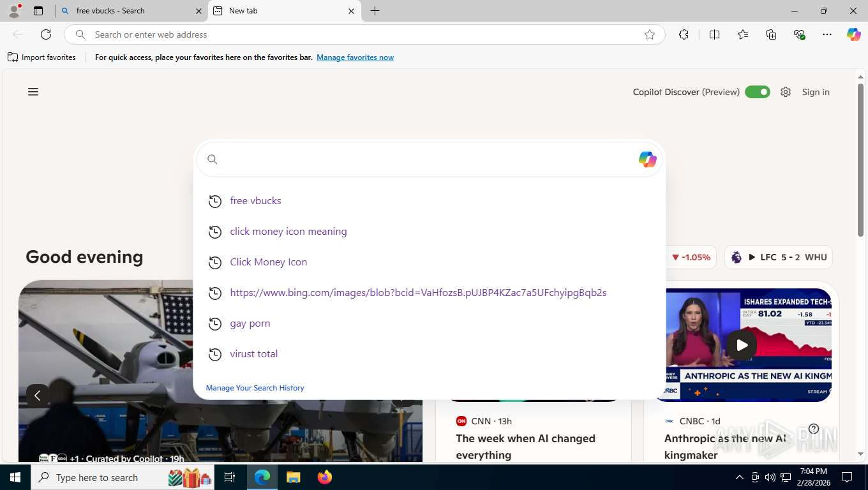
Task: Select the bing.com images blob URL suggestion
Action: pos(429,292)
